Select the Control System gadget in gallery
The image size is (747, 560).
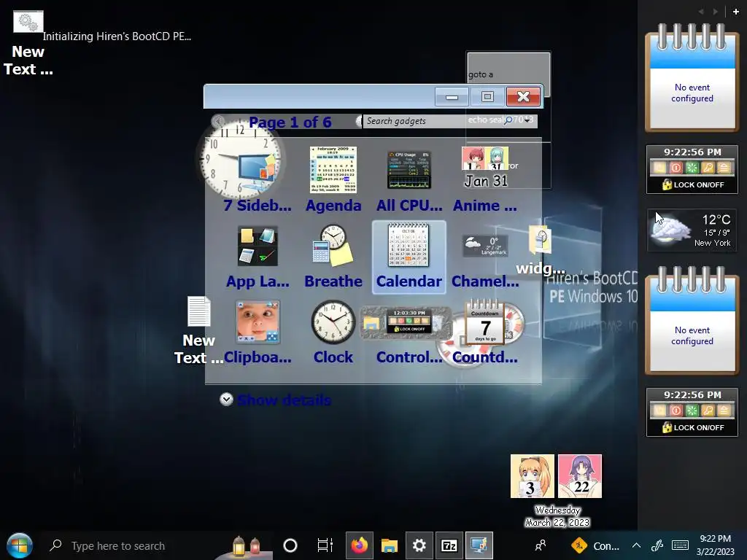409,332
